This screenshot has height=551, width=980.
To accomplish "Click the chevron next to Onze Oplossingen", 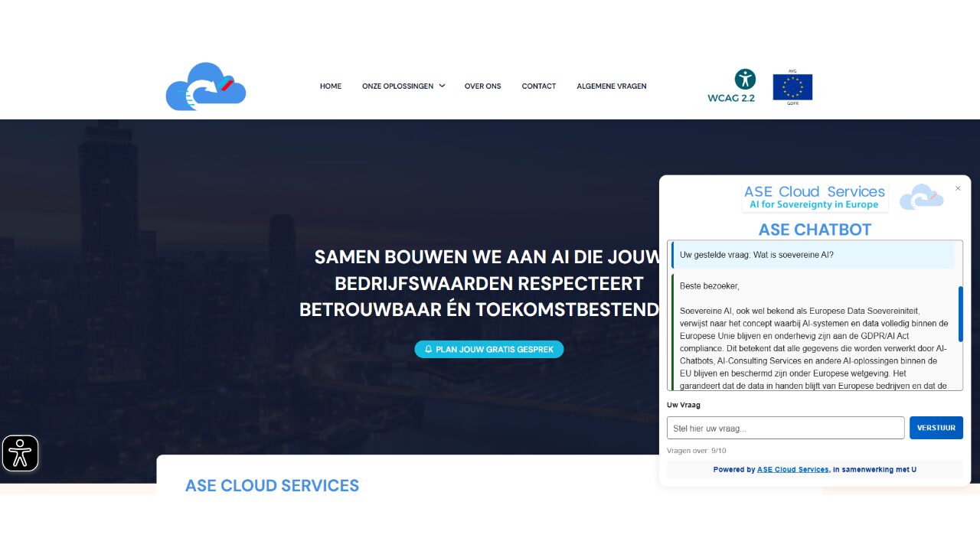I will pyautogui.click(x=442, y=86).
